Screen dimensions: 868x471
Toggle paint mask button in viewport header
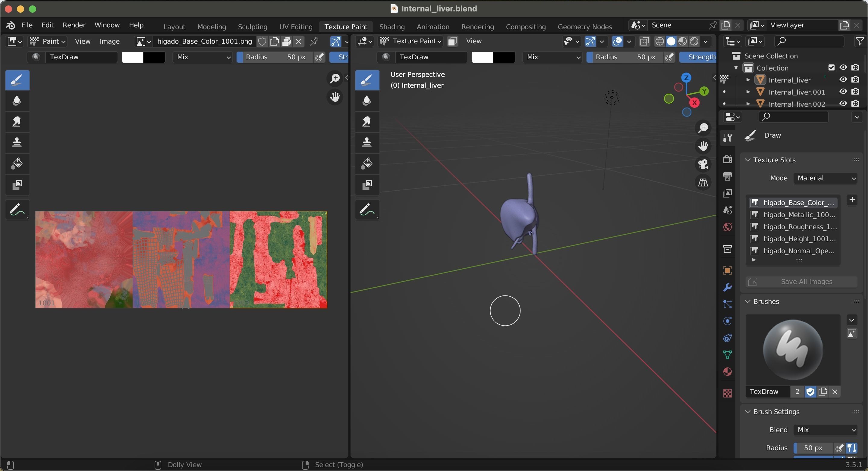452,41
